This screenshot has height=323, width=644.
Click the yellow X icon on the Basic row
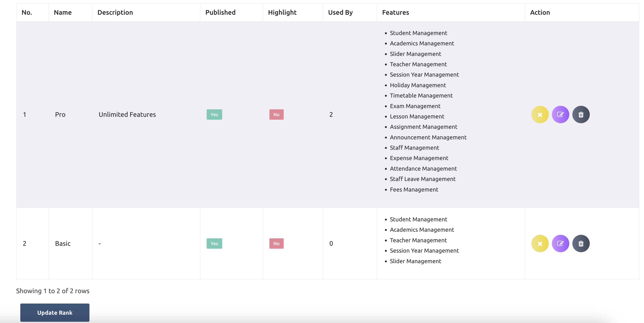coord(540,243)
